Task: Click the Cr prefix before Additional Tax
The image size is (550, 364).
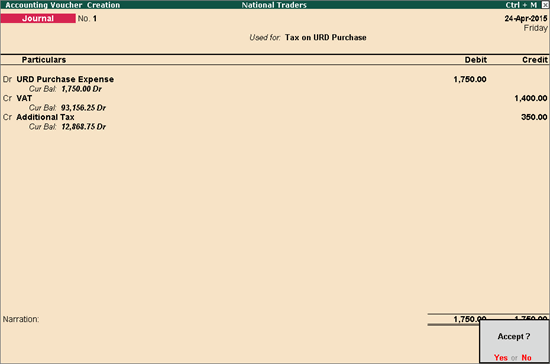Action: 7,117
